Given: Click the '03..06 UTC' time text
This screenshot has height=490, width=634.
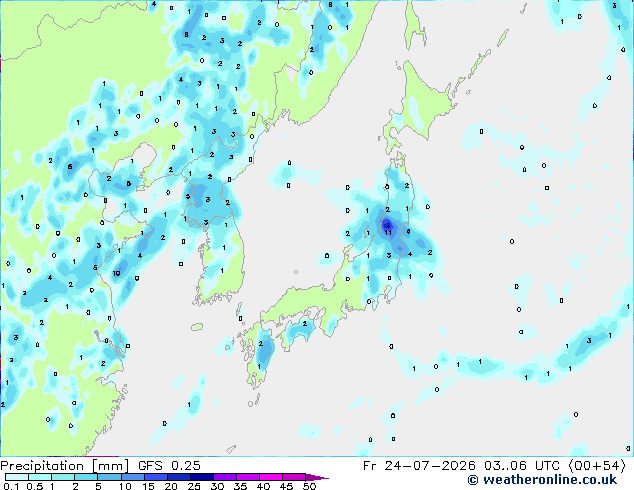Looking at the screenshot, I should pyautogui.click(x=522, y=466).
